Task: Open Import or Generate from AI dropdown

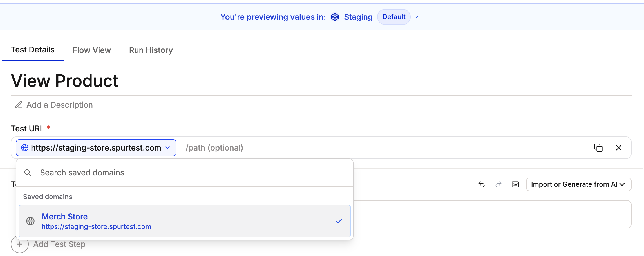Action: (x=578, y=184)
